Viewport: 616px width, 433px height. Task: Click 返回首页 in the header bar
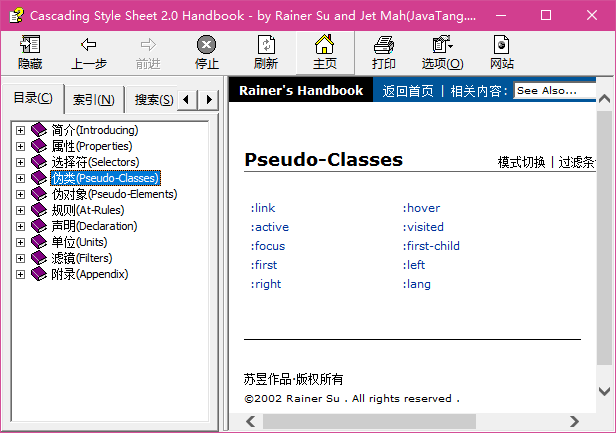tap(408, 91)
